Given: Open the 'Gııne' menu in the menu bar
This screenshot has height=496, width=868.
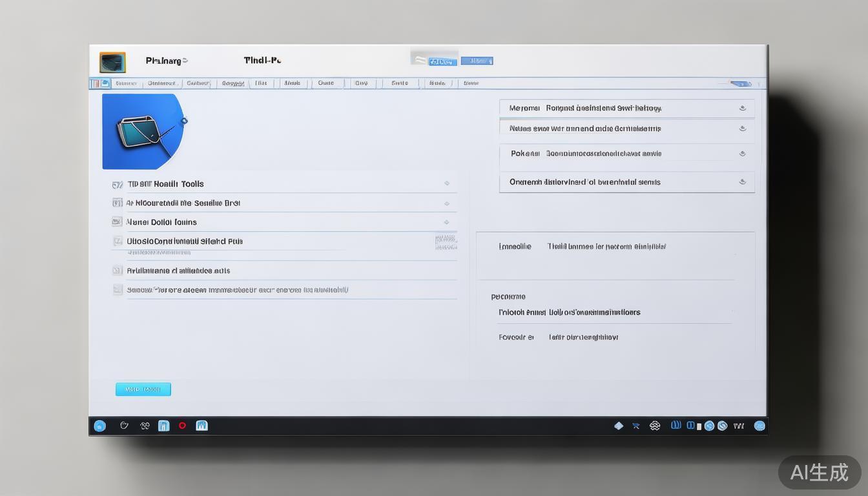Looking at the screenshot, I should (x=325, y=83).
